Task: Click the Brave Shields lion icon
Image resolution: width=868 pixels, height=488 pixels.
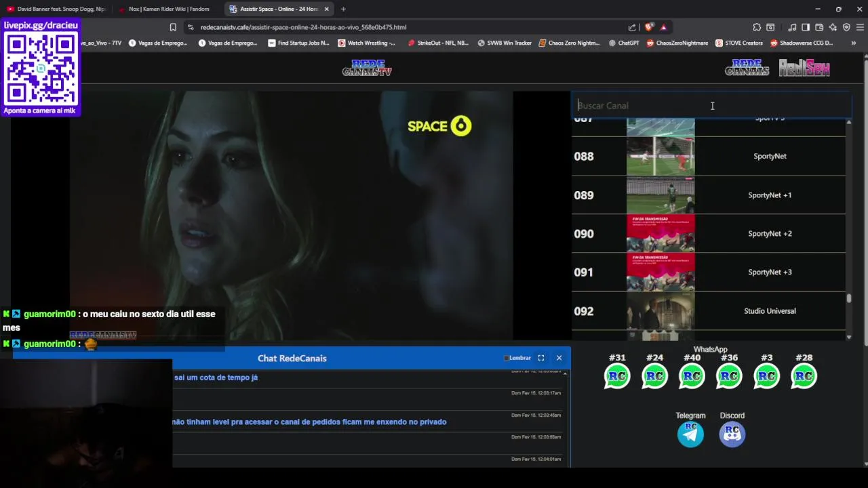Action: [649, 27]
